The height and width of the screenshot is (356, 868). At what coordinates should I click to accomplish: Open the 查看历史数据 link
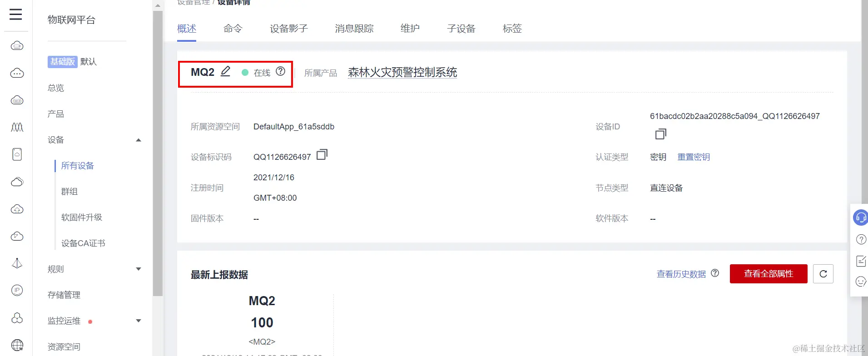coord(681,274)
